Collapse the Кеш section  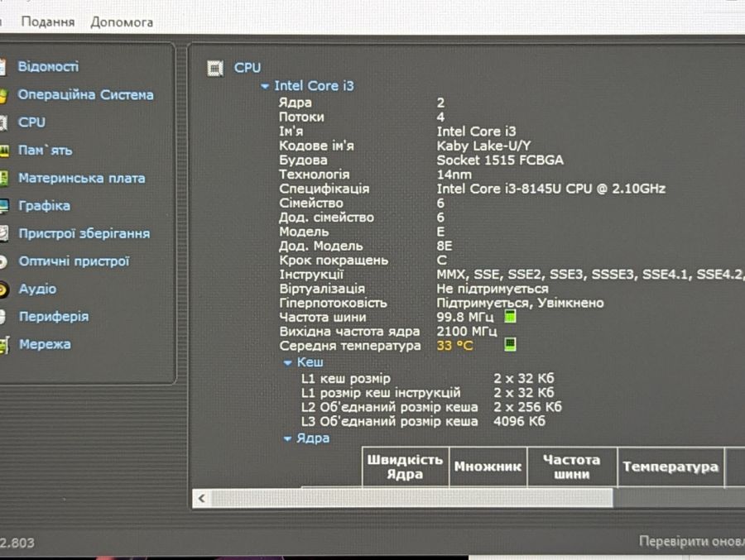click(287, 363)
